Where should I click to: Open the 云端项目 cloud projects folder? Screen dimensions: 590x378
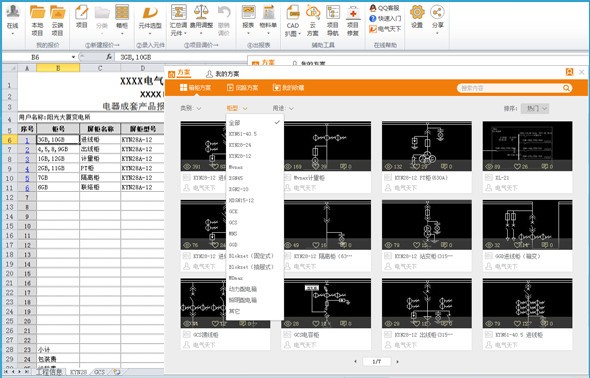57,21
